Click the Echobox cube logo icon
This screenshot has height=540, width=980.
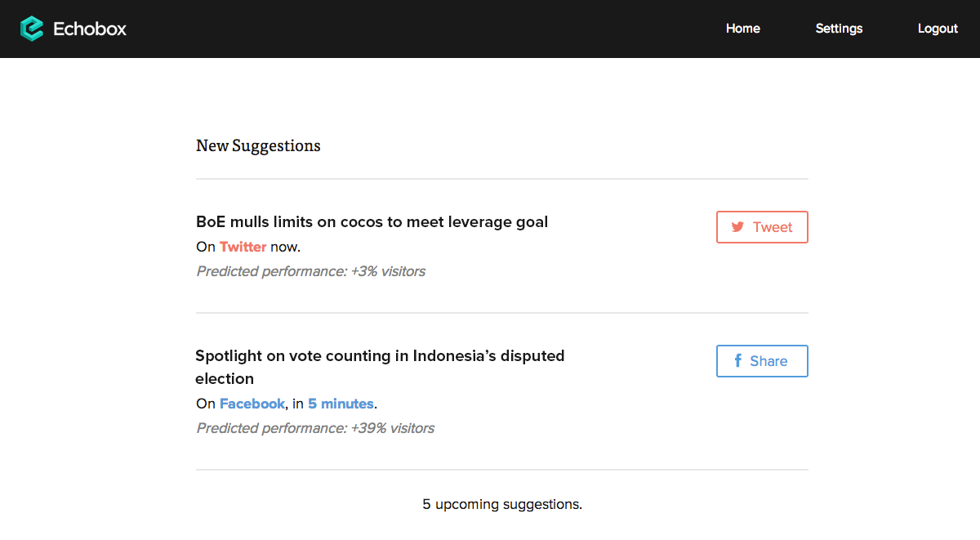(32, 29)
